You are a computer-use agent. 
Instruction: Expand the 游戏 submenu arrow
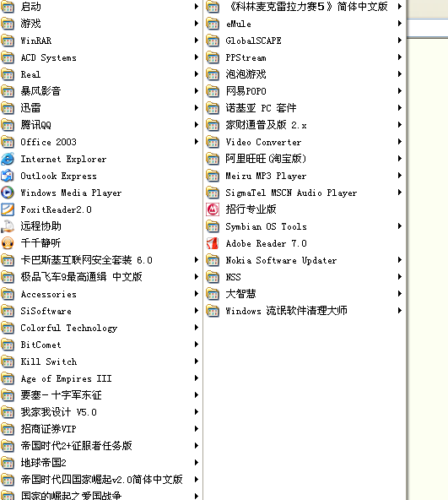197,24
